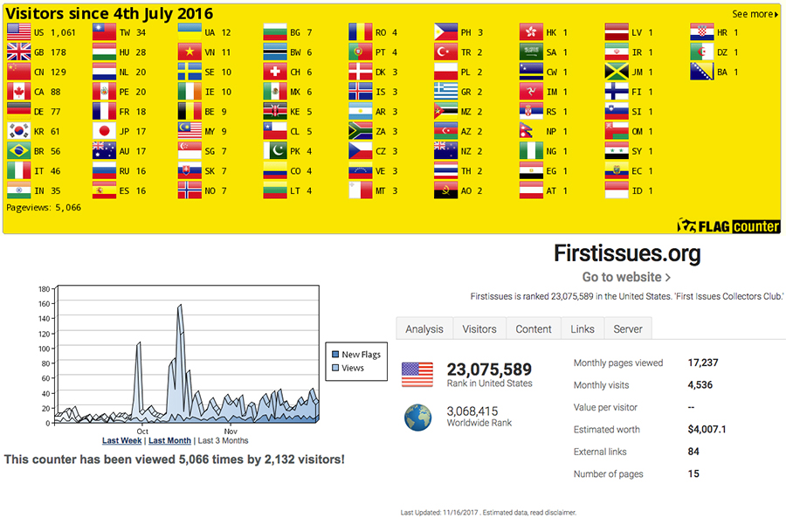Click the Estimated worth value $4,007.1
786x532 pixels.
[707, 429]
